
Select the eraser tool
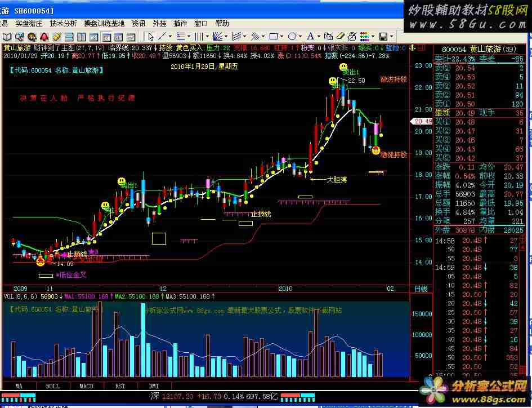pyautogui.click(x=340, y=37)
